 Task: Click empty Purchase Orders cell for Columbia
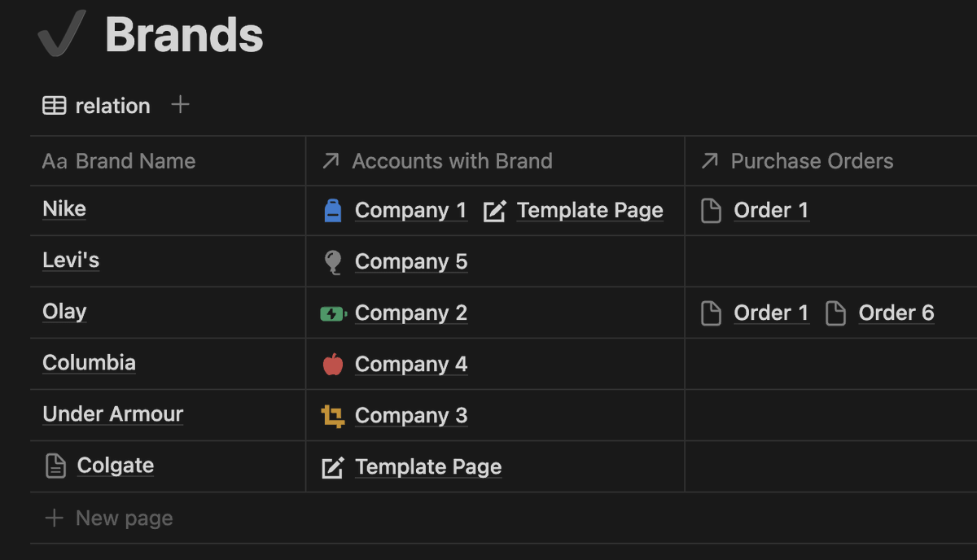pyautogui.click(x=830, y=364)
